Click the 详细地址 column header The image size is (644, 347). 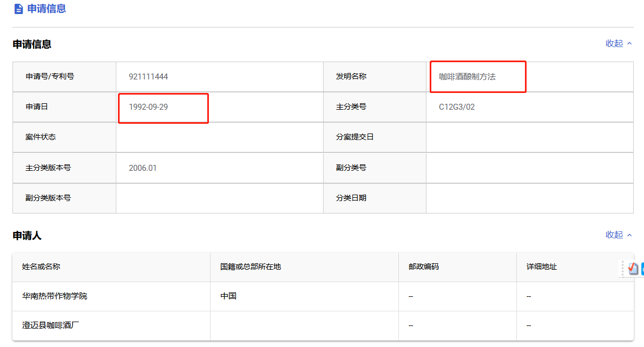point(541,266)
